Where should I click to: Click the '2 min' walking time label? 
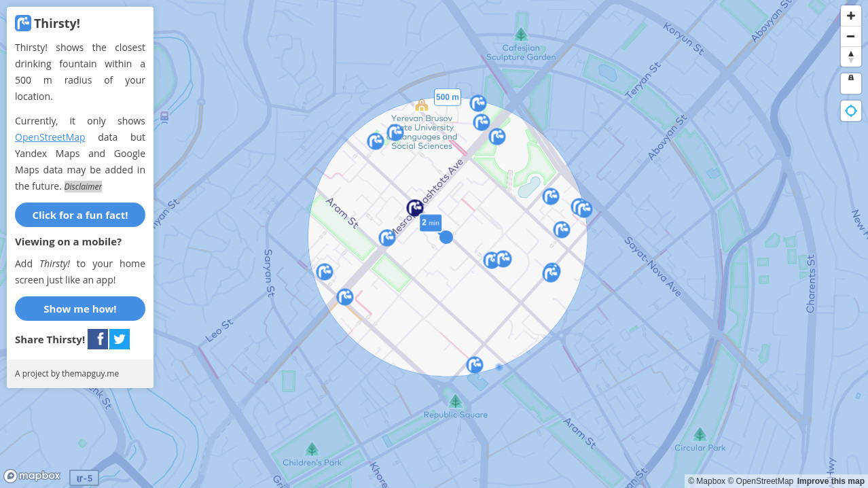click(x=431, y=222)
